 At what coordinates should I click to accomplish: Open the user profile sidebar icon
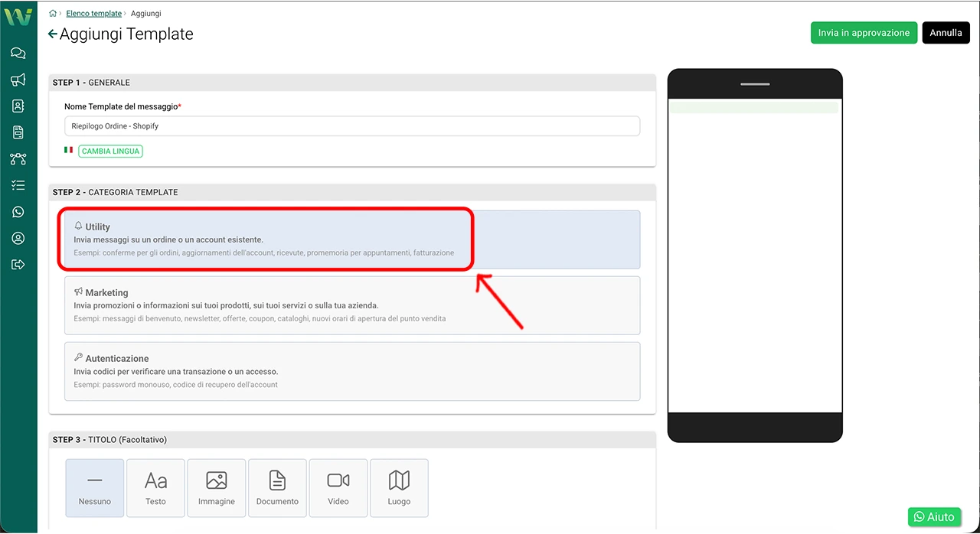[18, 239]
